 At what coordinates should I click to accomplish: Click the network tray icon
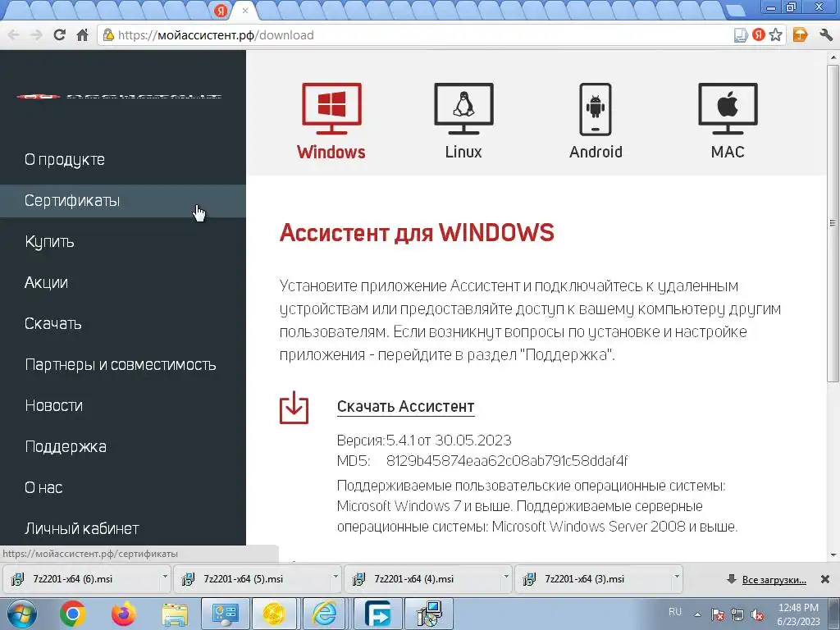(737, 615)
